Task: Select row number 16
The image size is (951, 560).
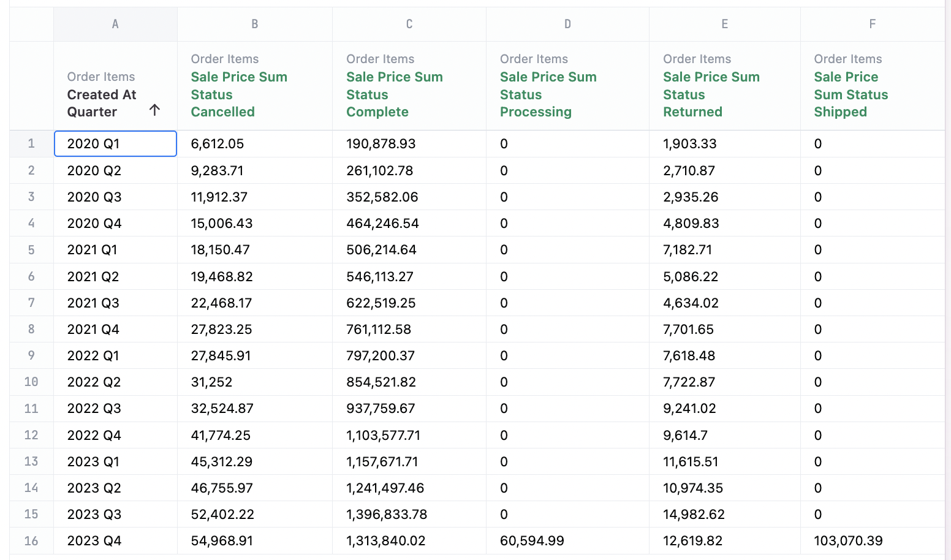Action: [31, 541]
